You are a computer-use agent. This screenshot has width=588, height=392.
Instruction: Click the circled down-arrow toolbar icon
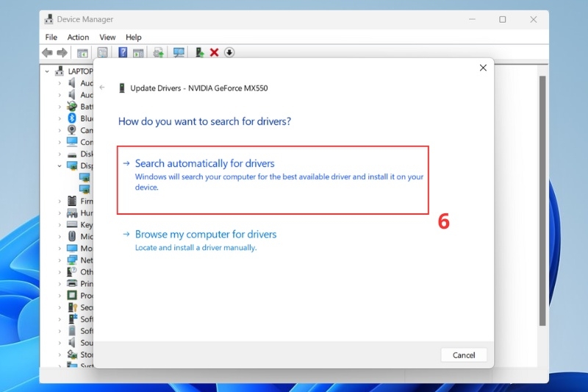click(229, 52)
